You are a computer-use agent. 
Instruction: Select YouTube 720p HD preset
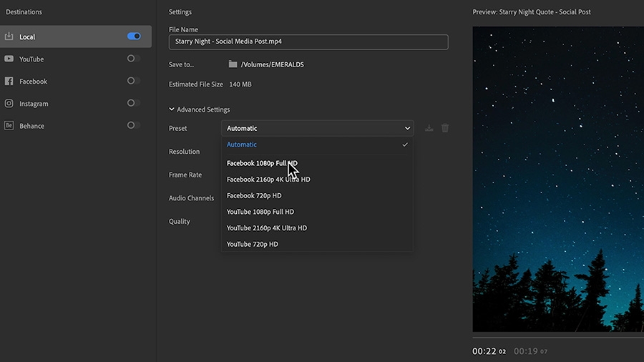[x=318, y=244]
